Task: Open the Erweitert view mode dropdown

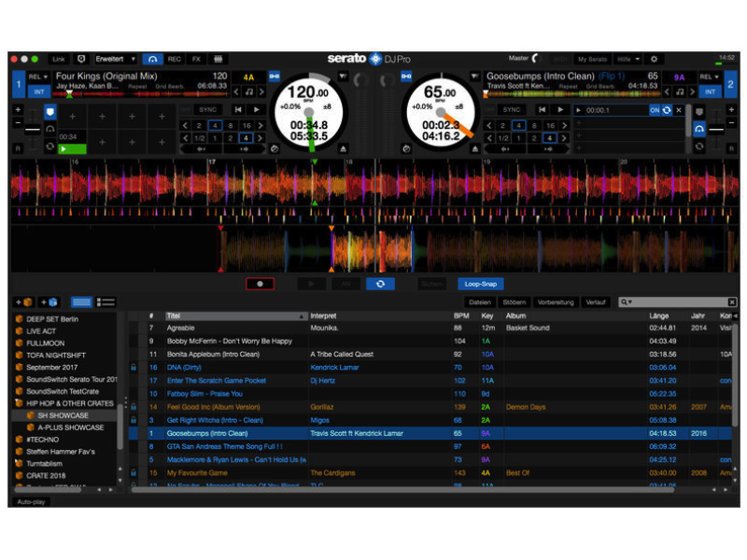Action: tap(116, 59)
